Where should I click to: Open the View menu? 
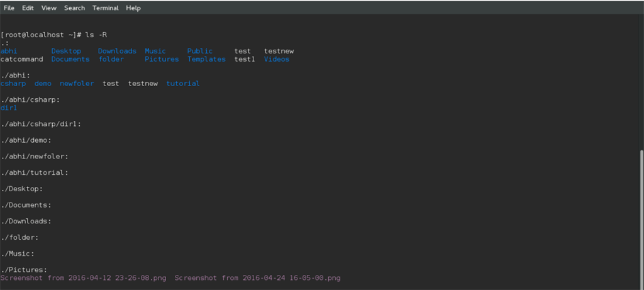tap(49, 8)
